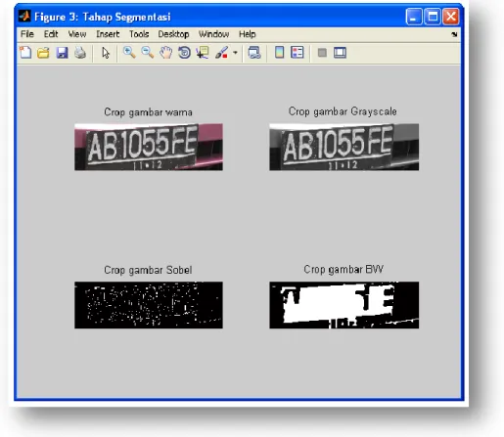Activate the Zoom In magnifier tool
Viewport: 504px width, 437px height.
click(x=129, y=52)
